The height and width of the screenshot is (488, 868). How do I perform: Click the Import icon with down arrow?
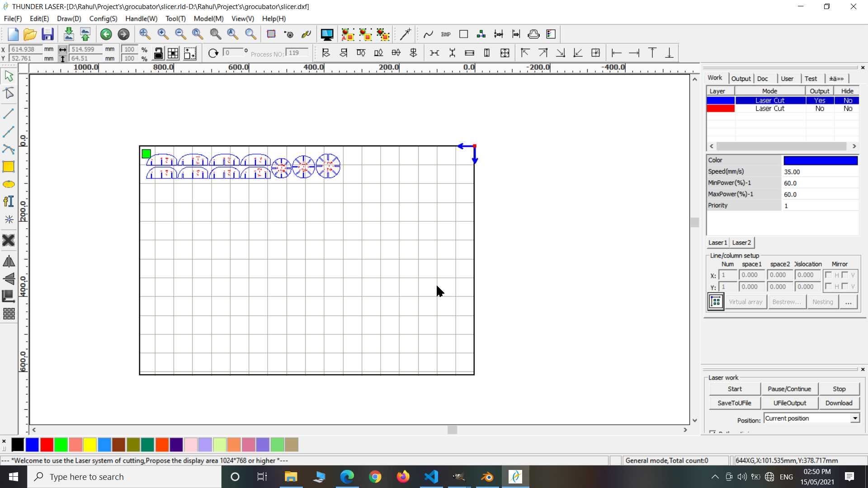[x=69, y=34]
